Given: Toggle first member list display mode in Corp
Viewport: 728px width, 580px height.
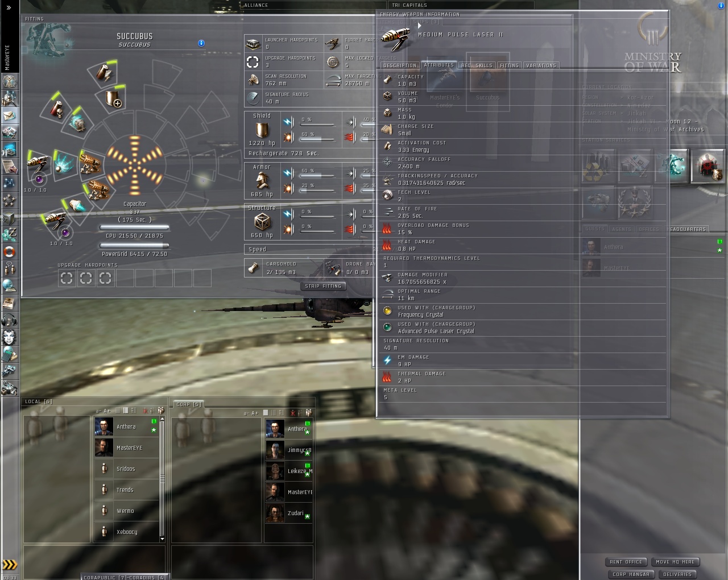Looking at the screenshot, I should pos(266,413).
